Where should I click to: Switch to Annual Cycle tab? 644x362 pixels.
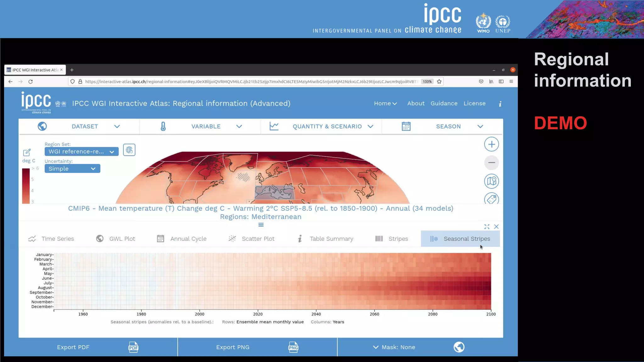[182, 239]
